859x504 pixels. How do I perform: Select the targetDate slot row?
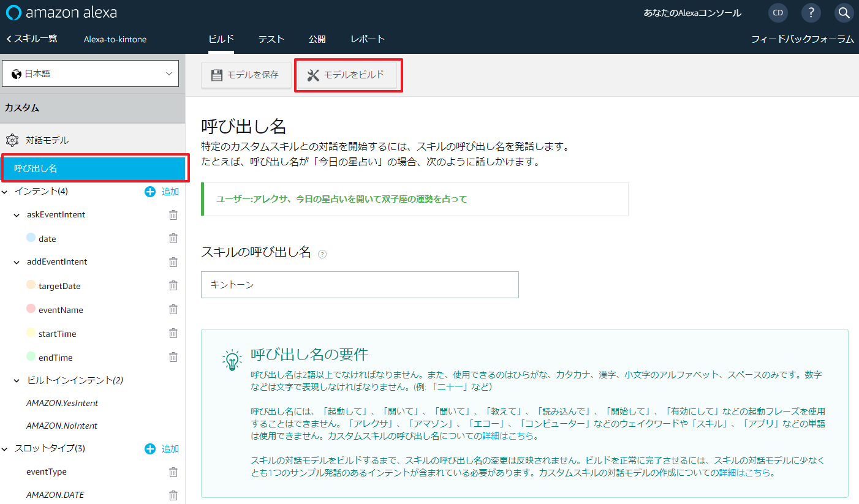click(59, 286)
